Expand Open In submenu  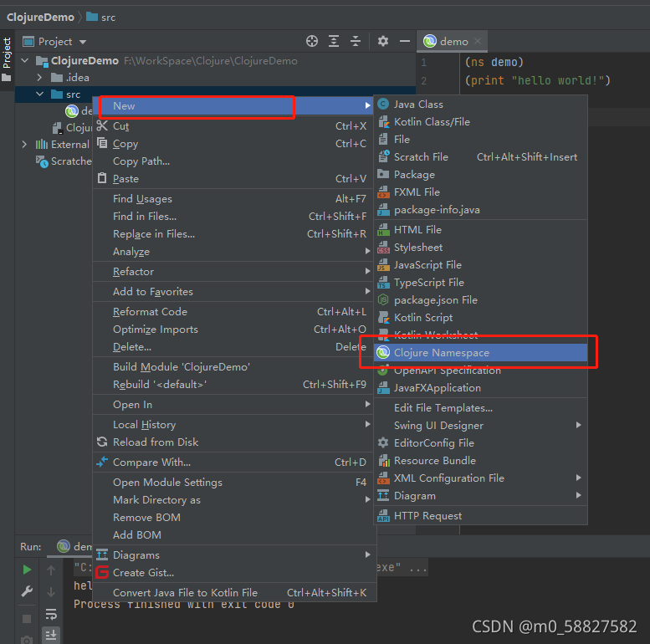(234, 405)
